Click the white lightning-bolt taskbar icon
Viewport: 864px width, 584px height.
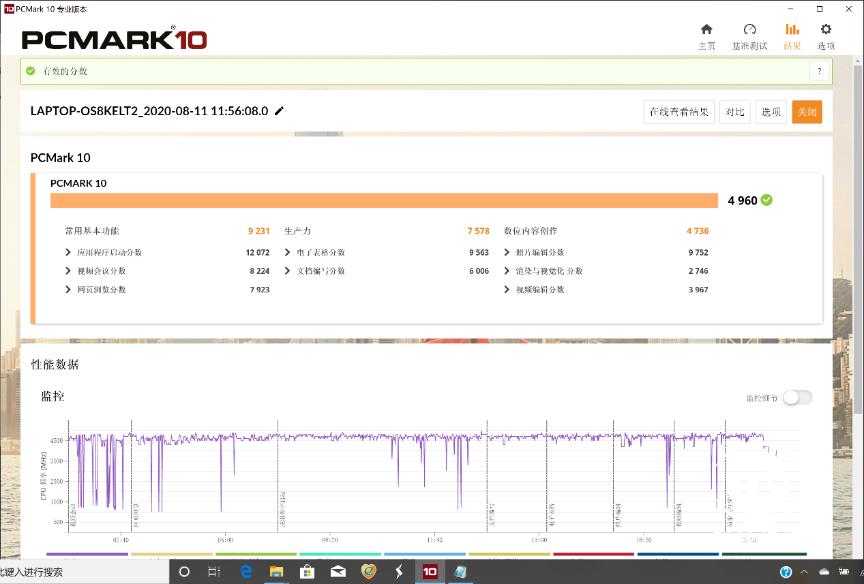[x=399, y=572]
